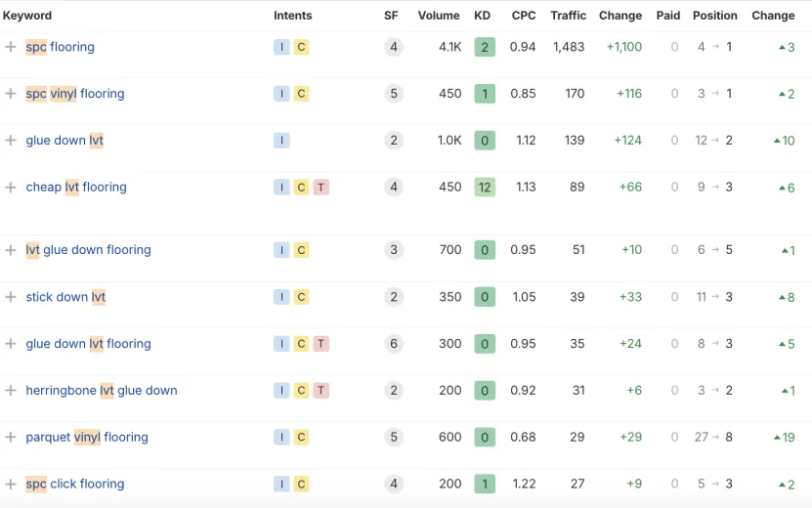This screenshot has height=508, width=812.
Task: Click the SF badge showing 6
Action: pos(394,344)
